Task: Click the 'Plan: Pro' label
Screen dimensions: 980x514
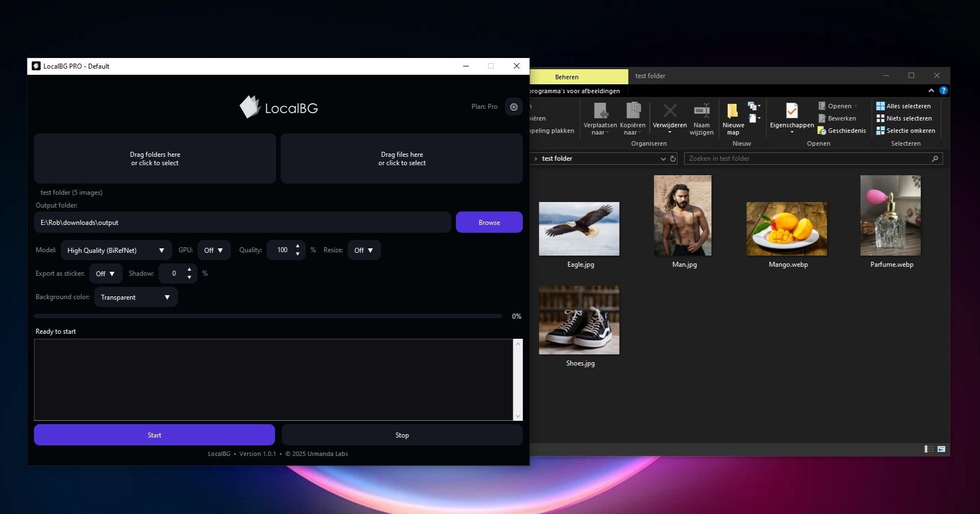Action: pyautogui.click(x=484, y=107)
